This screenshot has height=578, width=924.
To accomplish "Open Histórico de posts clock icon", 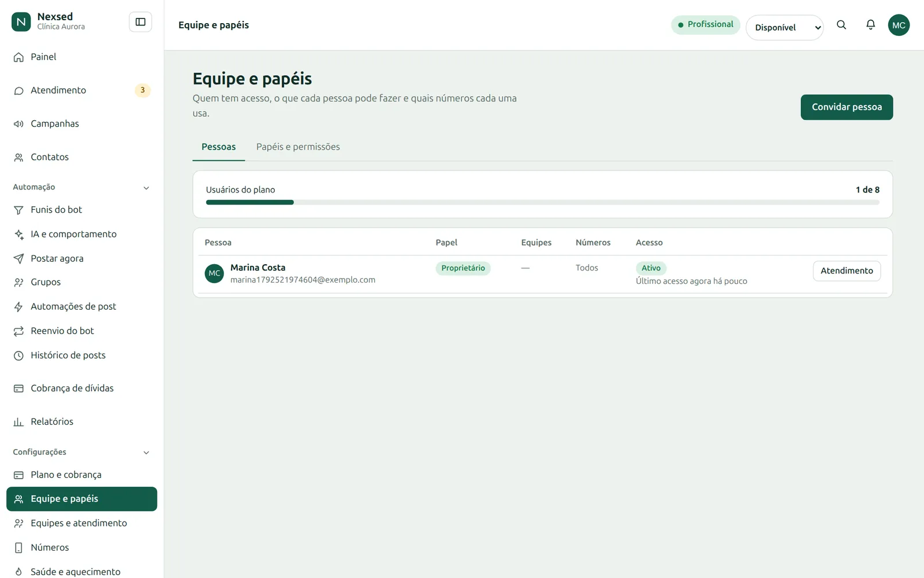I will pos(18,355).
